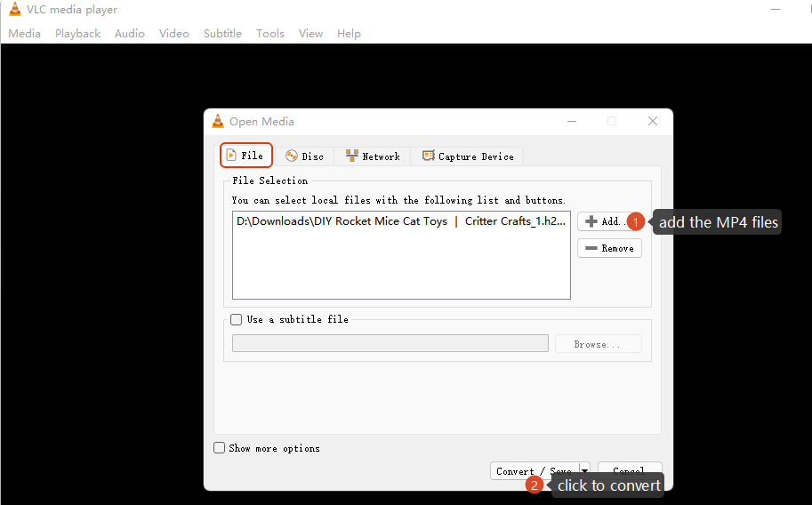Click the plus icon on the Add button
Viewport: 812px width, 505px height.
click(x=591, y=221)
